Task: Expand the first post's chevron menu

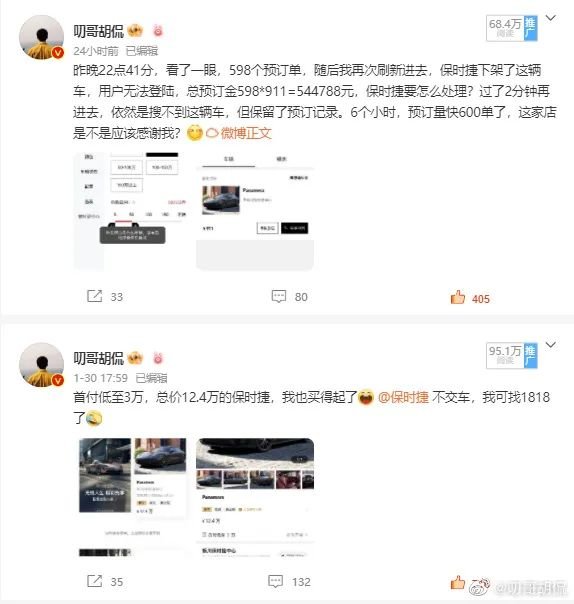Action: point(551,18)
